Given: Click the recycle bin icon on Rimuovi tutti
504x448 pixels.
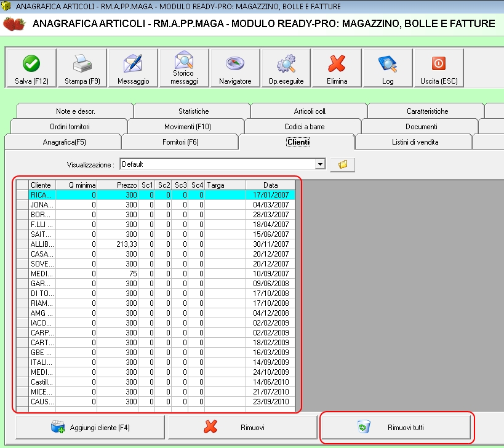Looking at the screenshot, I should pos(364,427).
